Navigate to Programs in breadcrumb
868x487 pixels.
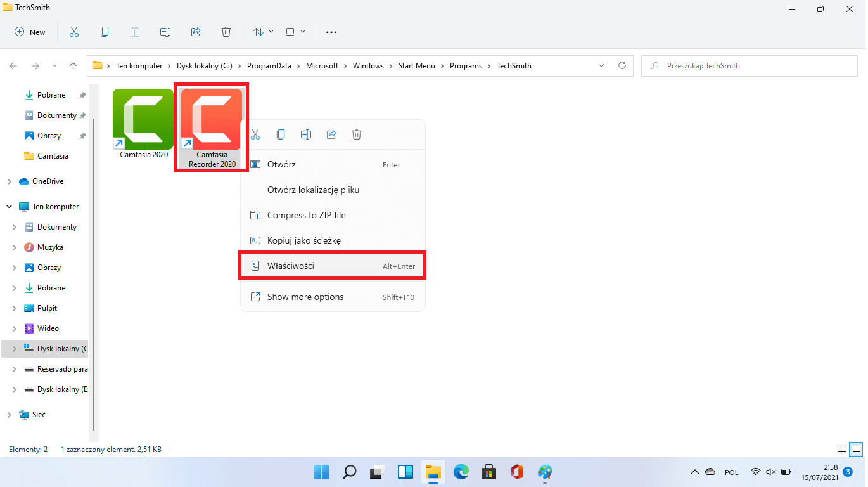(466, 66)
